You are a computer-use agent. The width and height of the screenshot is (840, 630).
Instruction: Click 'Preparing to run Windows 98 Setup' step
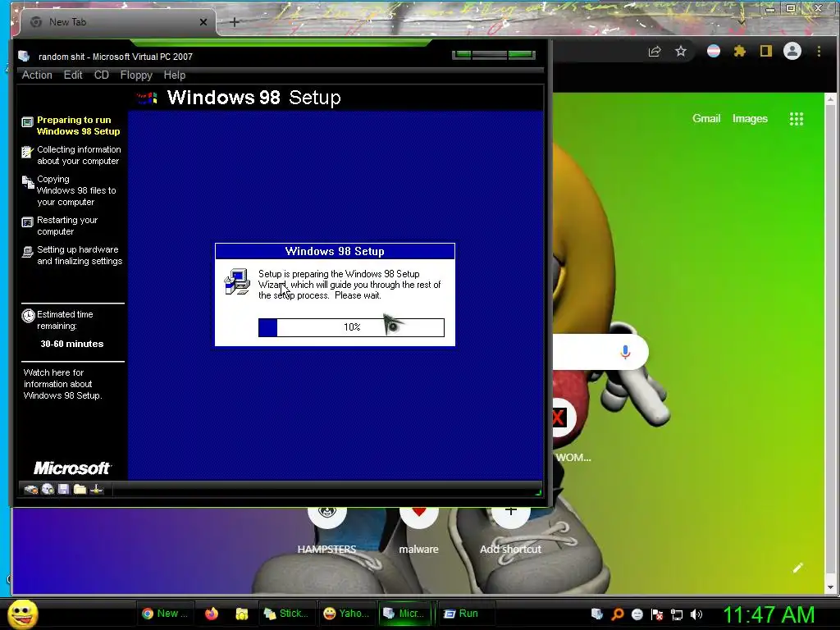click(x=71, y=126)
